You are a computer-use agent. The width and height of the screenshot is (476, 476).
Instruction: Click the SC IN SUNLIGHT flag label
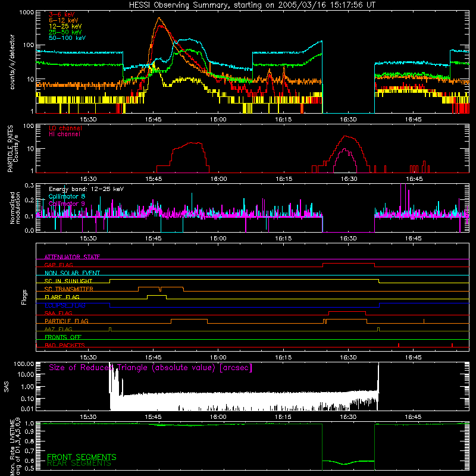(68, 281)
